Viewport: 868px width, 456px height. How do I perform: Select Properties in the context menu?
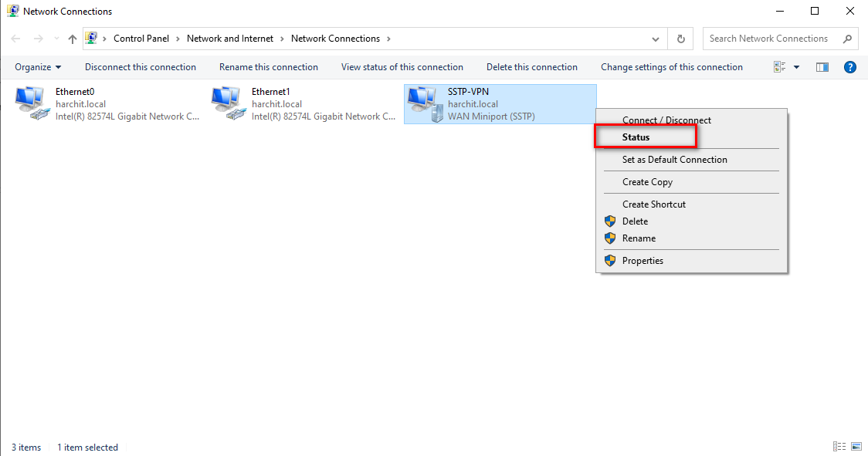(643, 261)
